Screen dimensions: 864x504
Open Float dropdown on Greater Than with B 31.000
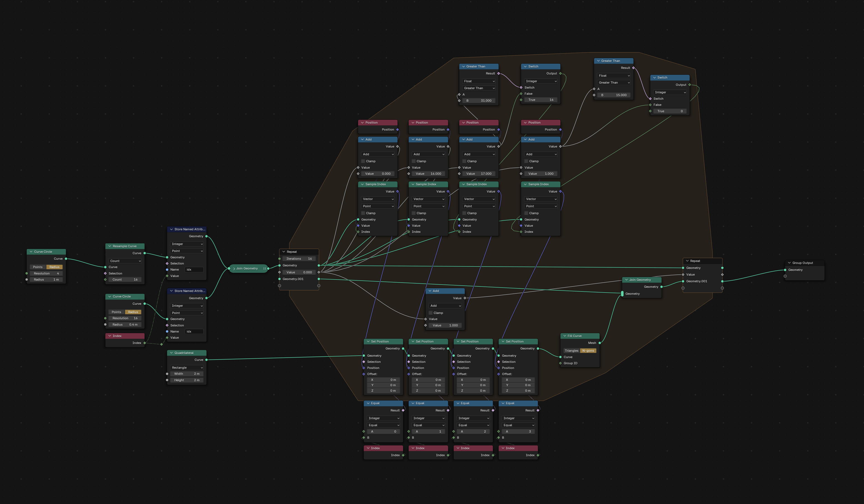click(x=479, y=81)
